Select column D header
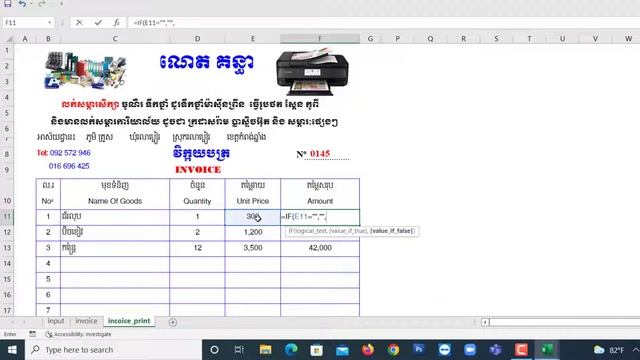The image size is (640, 360). pos(197,39)
